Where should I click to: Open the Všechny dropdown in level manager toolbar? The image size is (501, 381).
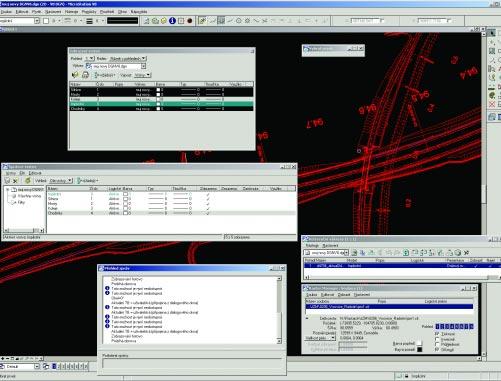pos(60,181)
